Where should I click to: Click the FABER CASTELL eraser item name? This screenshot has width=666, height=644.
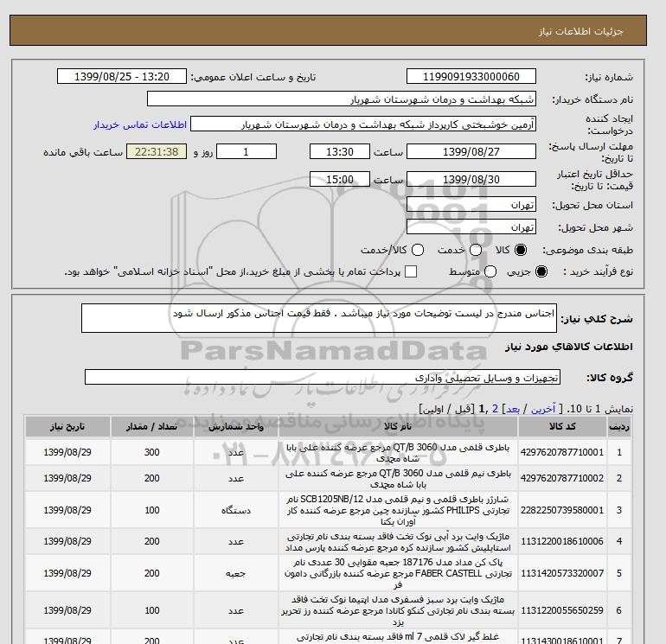pyautogui.click(x=398, y=573)
